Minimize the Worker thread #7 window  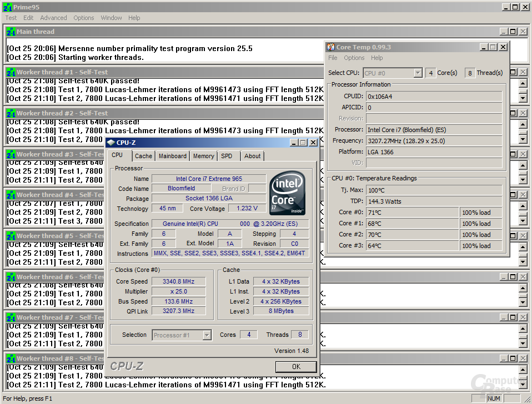[504, 317]
